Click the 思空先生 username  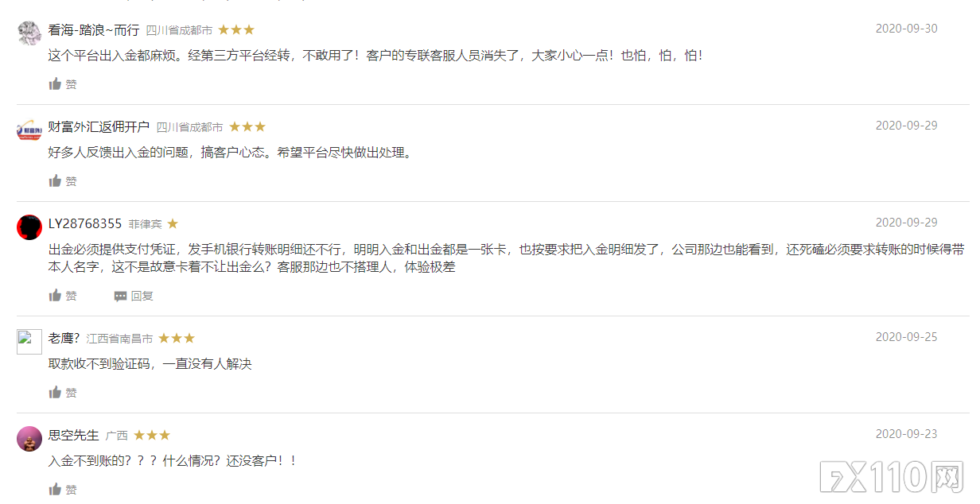click(74, 435)
